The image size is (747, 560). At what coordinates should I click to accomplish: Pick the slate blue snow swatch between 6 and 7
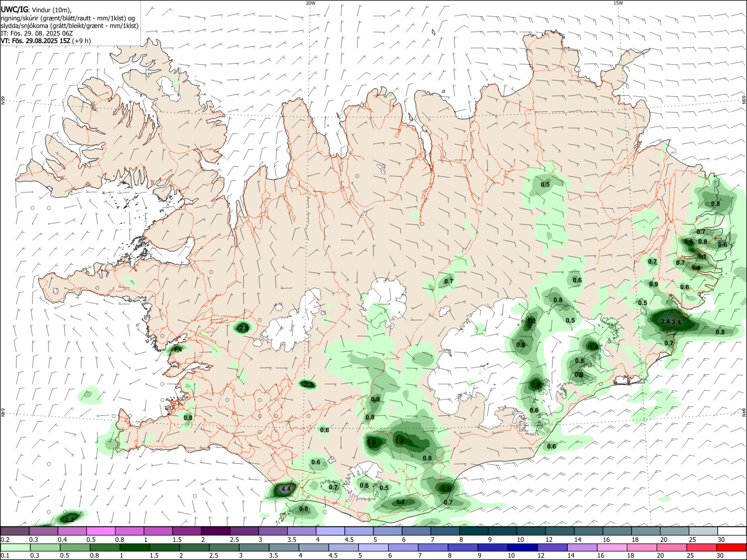(x=416, y=531)
